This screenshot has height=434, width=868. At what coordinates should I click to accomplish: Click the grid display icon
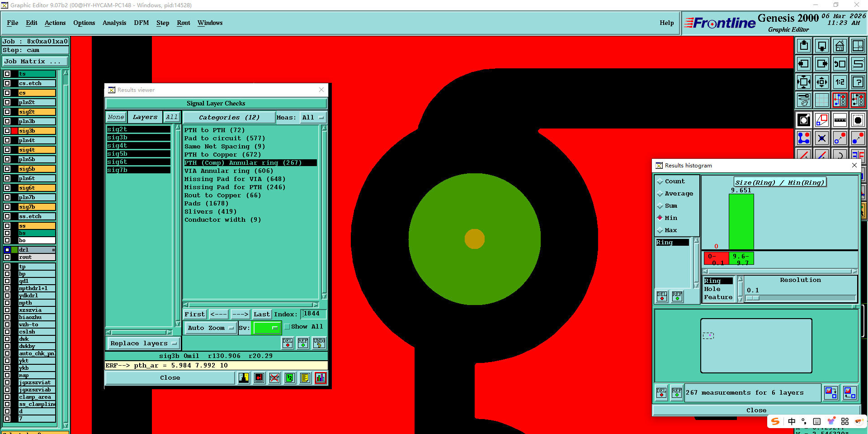(x=822, y=100)
